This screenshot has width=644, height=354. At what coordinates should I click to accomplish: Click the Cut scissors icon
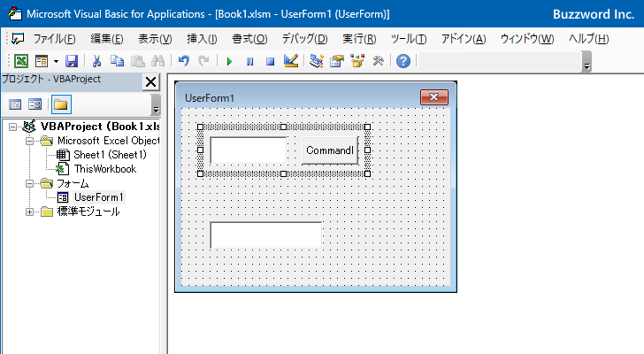tap(96, 61)
